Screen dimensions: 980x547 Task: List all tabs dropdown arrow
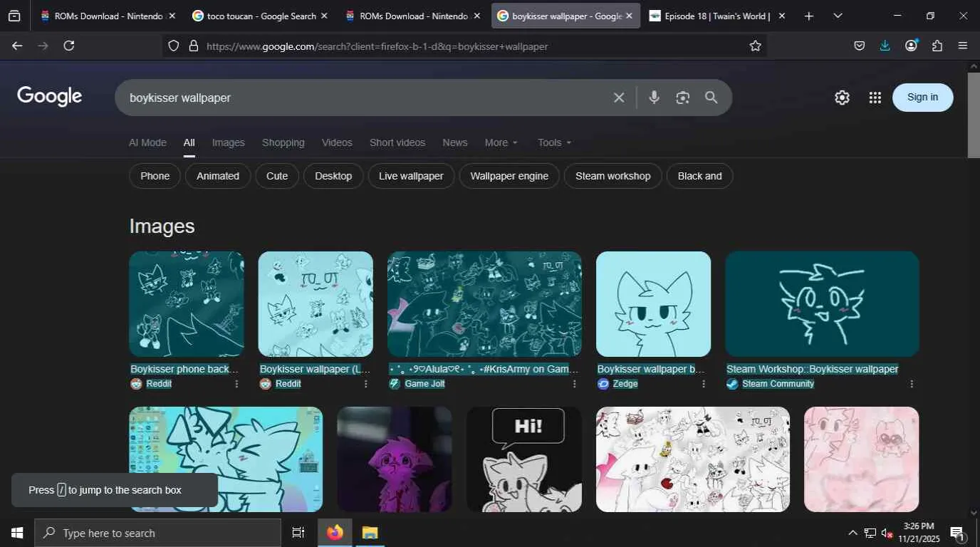pos(838,16)
